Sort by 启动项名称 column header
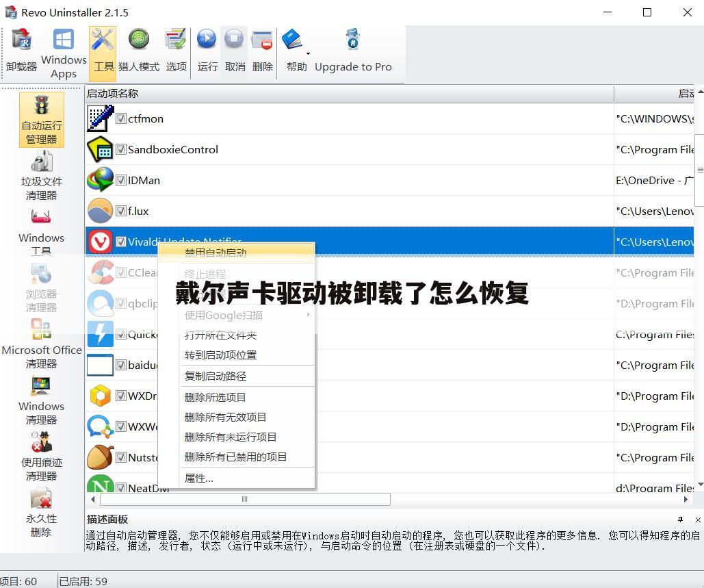 click(x=350, y=93)
